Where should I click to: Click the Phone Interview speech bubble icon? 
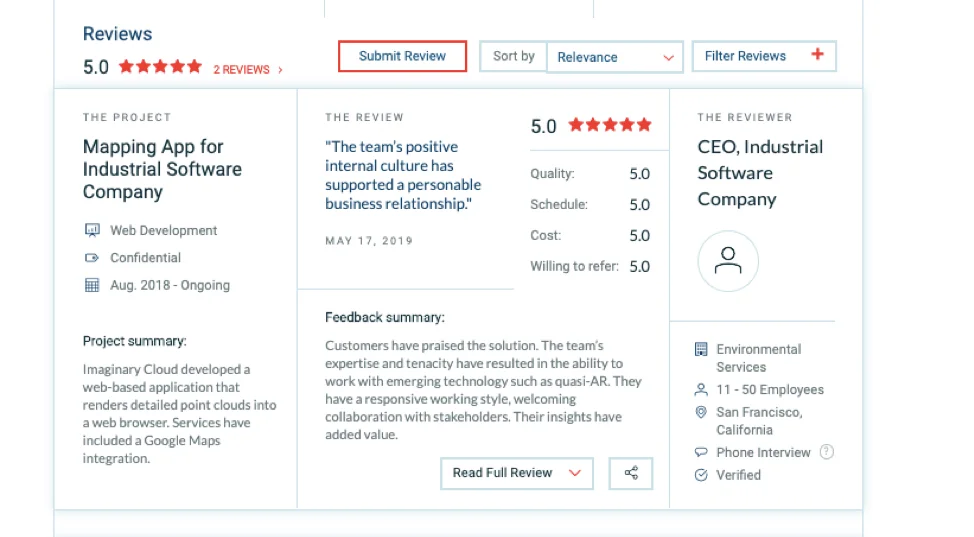tap(701, 452)
